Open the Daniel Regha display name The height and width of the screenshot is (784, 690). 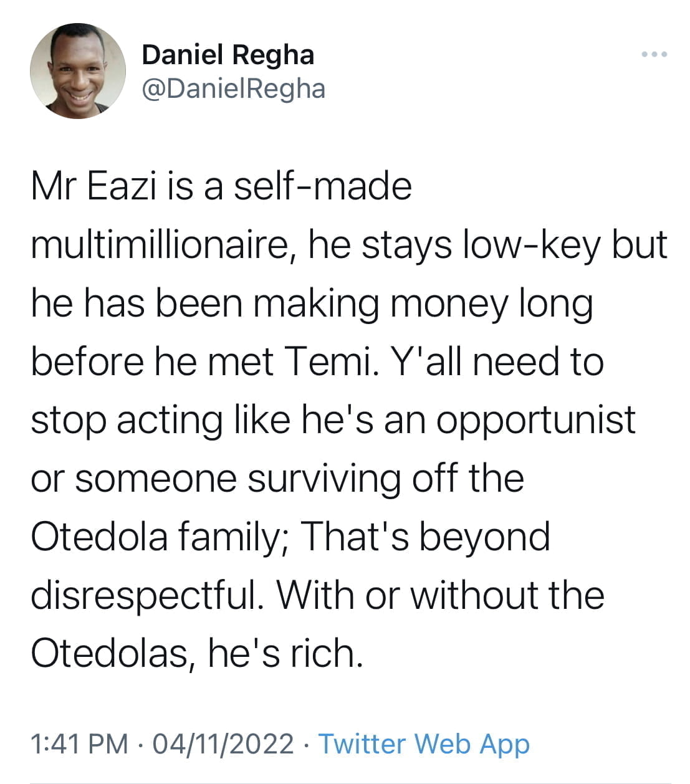[228, 55]
